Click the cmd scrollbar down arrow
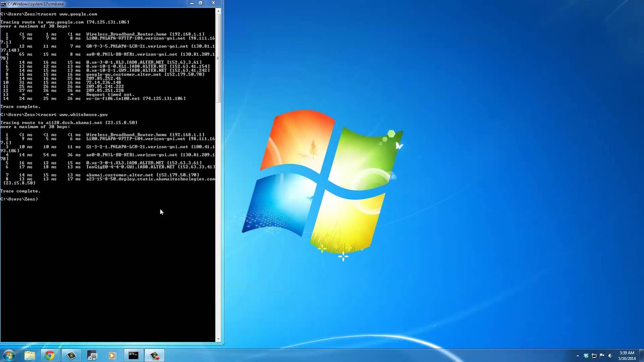 (x=218, y=339)
